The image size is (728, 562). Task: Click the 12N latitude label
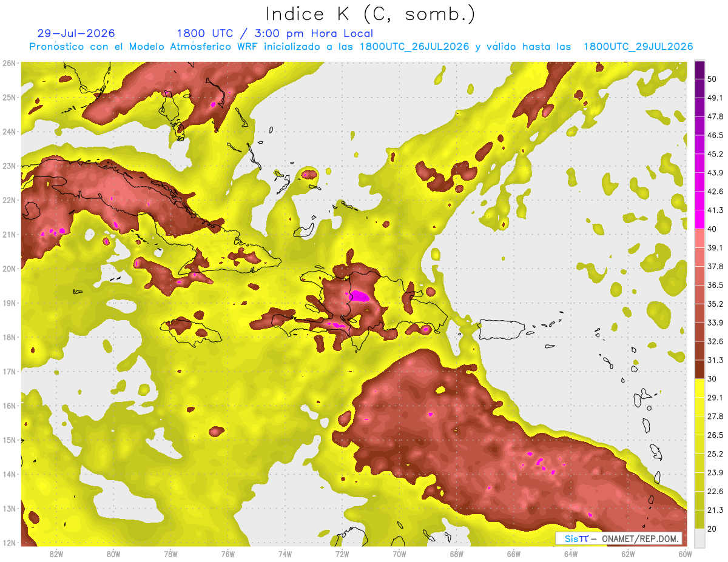click(8, 543)
